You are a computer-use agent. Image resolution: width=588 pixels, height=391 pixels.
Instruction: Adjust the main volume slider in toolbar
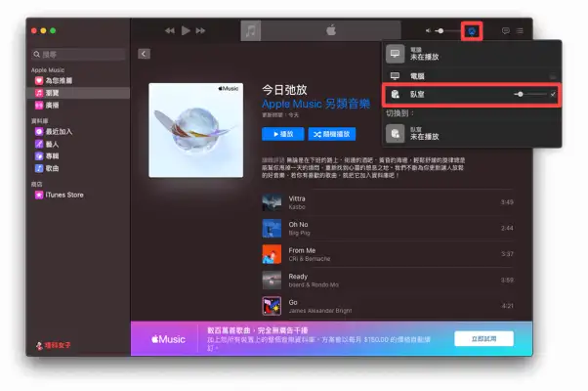(x=447, y=30)
